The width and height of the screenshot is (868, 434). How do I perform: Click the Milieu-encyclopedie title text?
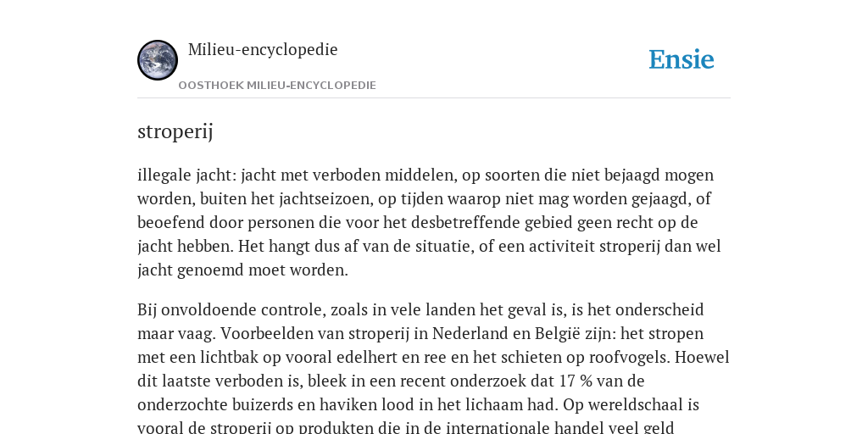tap(263, 49)
